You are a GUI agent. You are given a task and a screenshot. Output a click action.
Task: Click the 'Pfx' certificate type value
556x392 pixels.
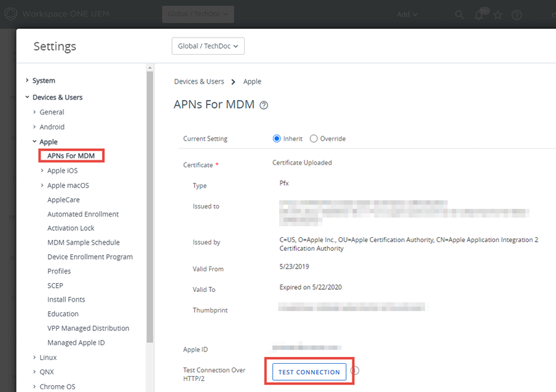tap(284, 183)
